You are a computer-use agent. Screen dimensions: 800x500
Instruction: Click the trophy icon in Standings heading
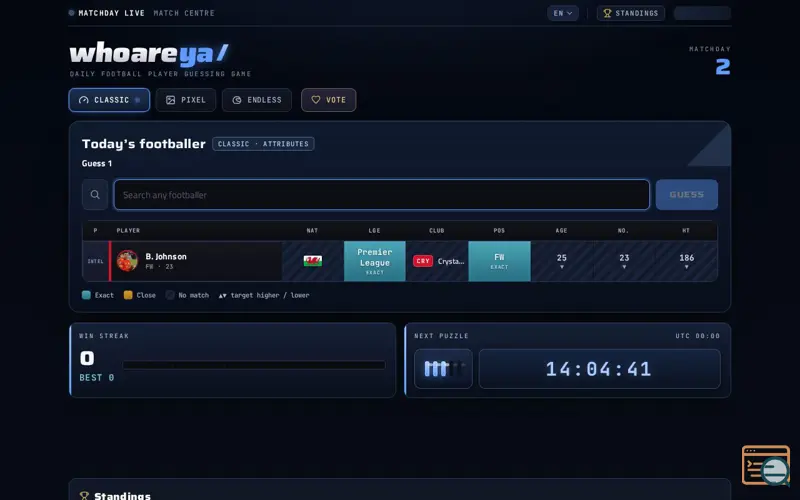(x=84, y=495)
